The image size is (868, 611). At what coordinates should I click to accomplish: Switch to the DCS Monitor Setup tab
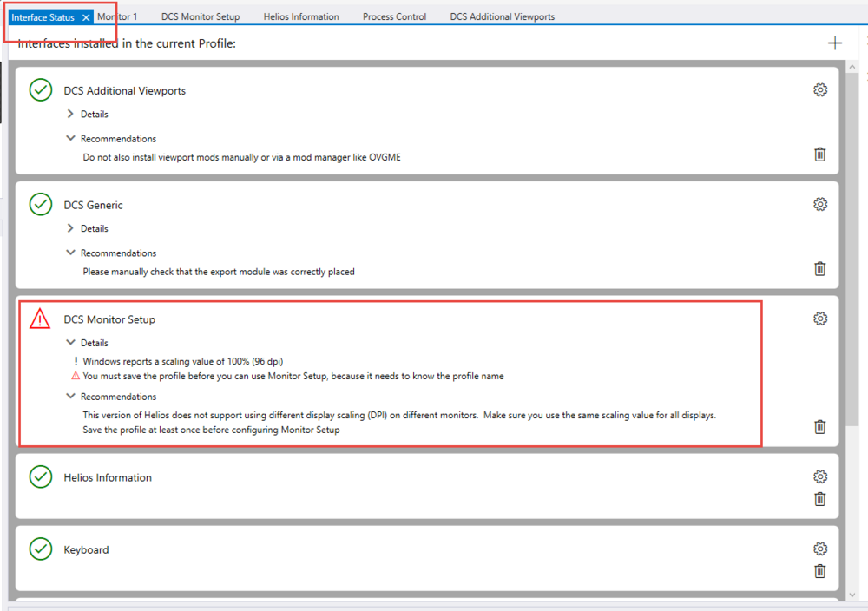[201, 16]
